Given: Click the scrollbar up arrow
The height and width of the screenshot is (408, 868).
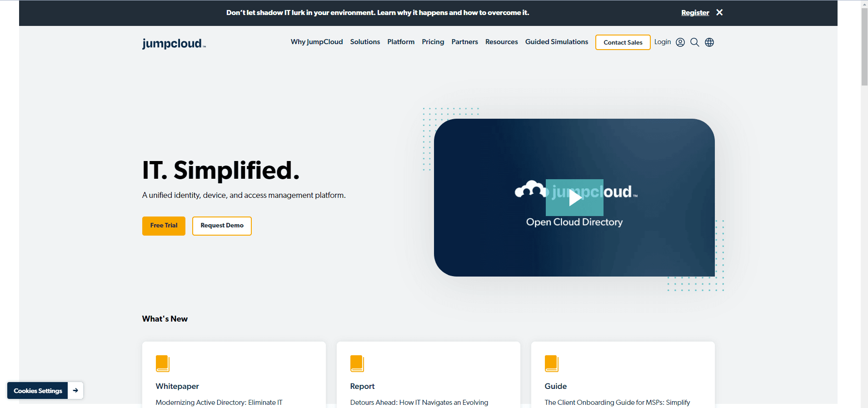Looking at the screenshot, I should 864,4.
